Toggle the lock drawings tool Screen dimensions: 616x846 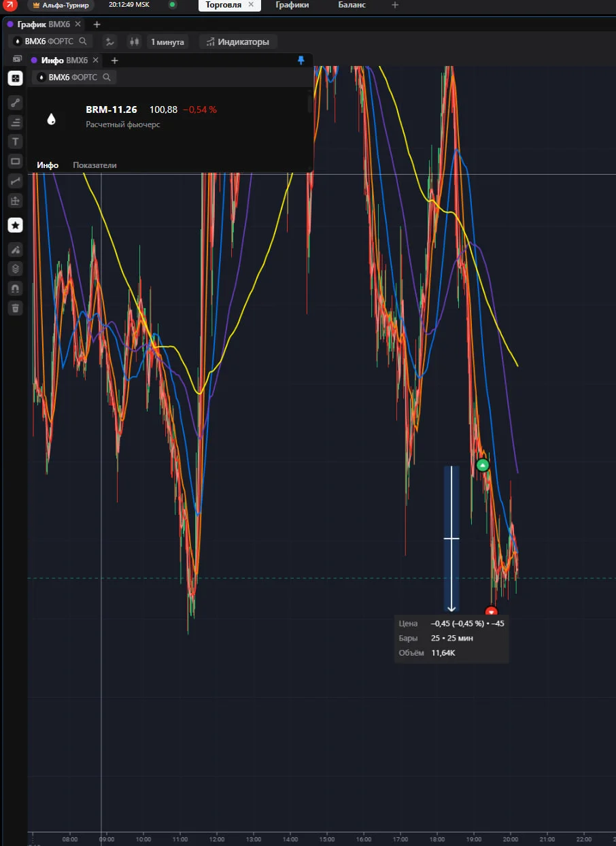pos(15,250)
